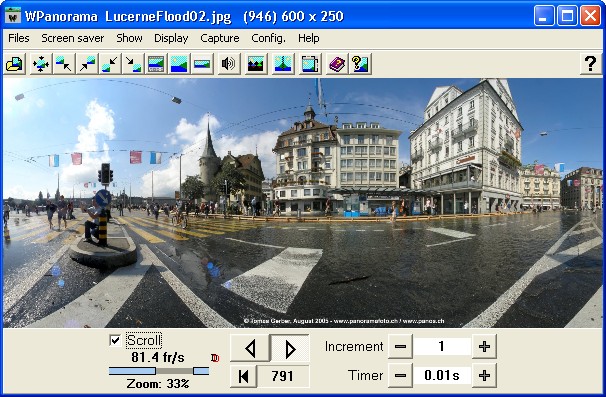Click the center window icon with four arrows
The height and width of the screenshot is (397, 606).
click(41, 64)
